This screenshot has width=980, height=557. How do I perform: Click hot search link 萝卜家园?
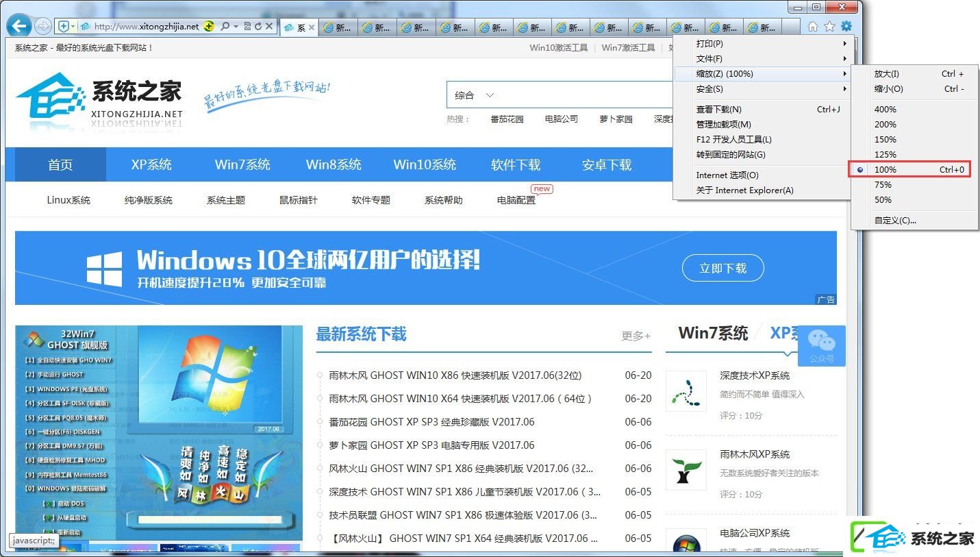[616, 119]
